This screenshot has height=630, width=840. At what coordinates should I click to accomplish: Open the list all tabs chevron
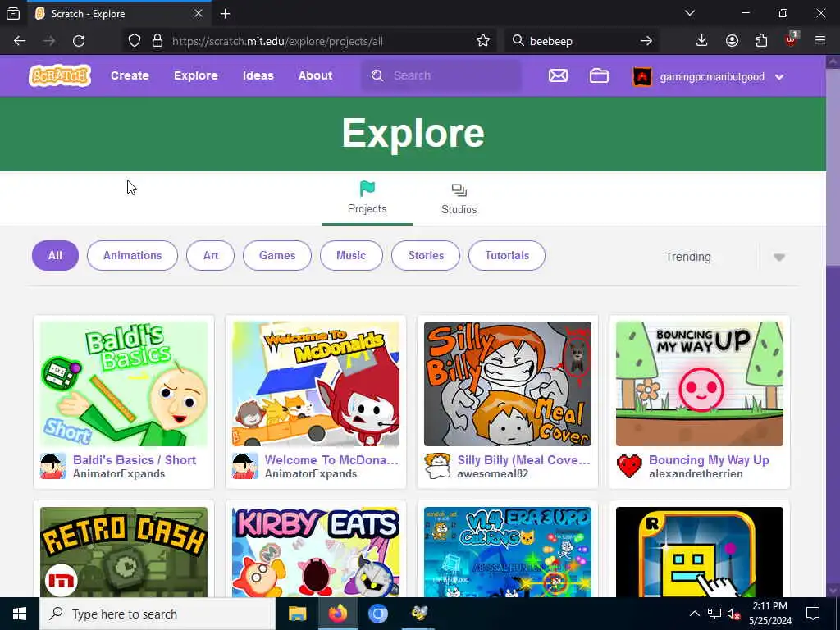click(689, 13)
